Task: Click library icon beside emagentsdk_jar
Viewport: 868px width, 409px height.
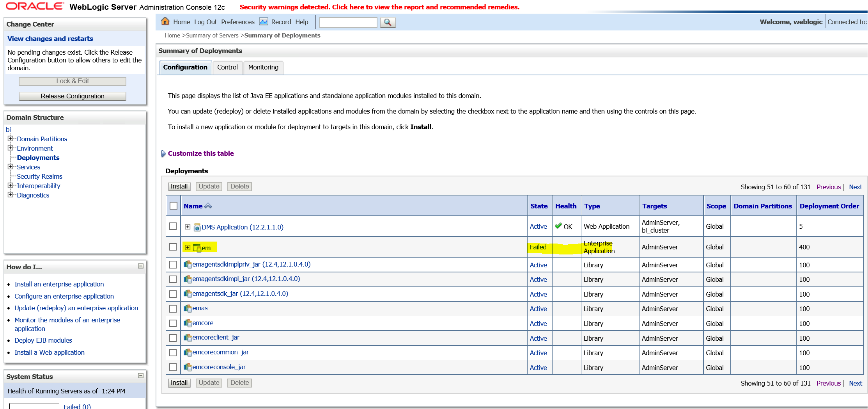Action: tap(188, 294)
